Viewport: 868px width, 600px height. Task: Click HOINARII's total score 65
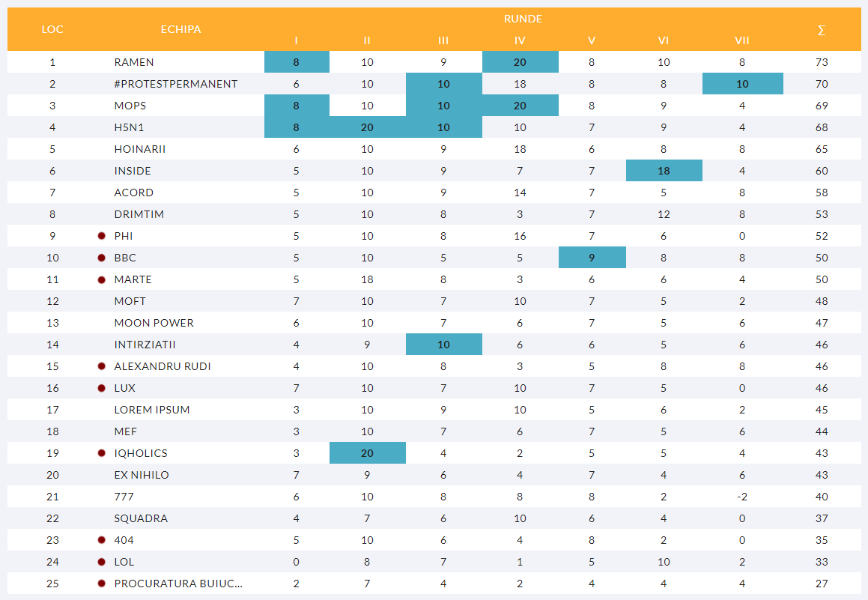(822, 150)
